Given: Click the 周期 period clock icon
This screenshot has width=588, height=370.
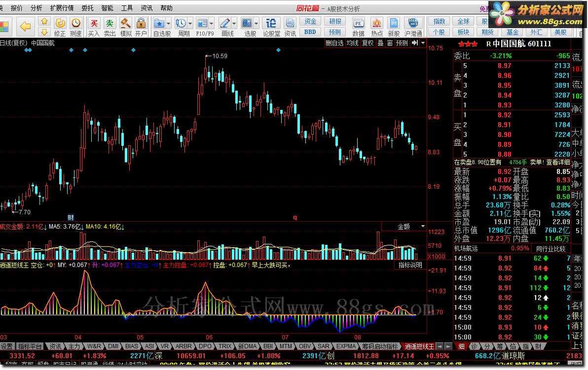Looking at the screenshot, I should coord(181,24).
